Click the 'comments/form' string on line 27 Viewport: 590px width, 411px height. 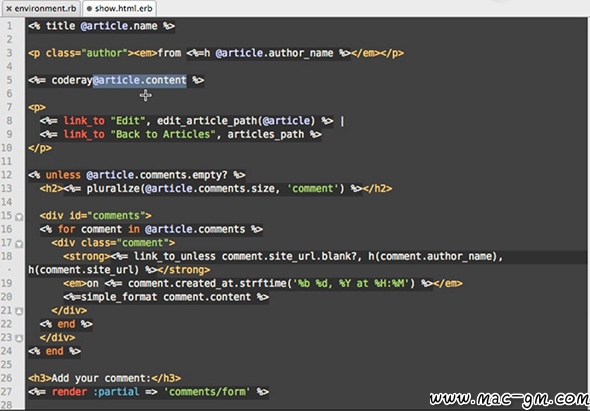point(207,392)
